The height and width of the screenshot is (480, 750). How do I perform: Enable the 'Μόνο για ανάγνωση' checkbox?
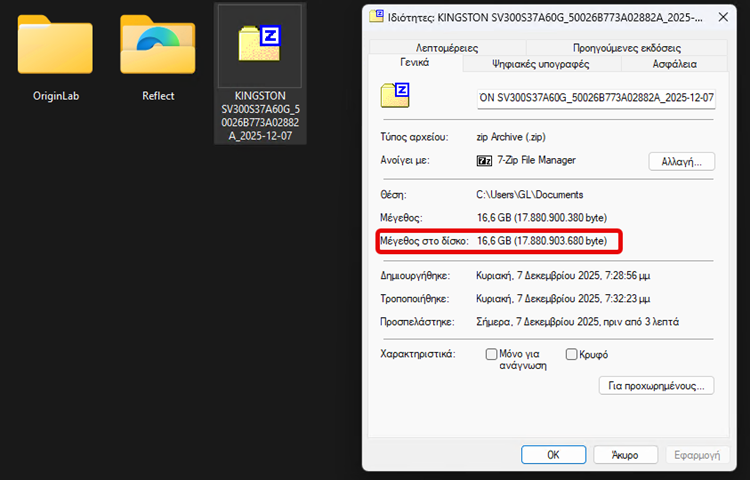pyautogui.click(x=491, y=354)
